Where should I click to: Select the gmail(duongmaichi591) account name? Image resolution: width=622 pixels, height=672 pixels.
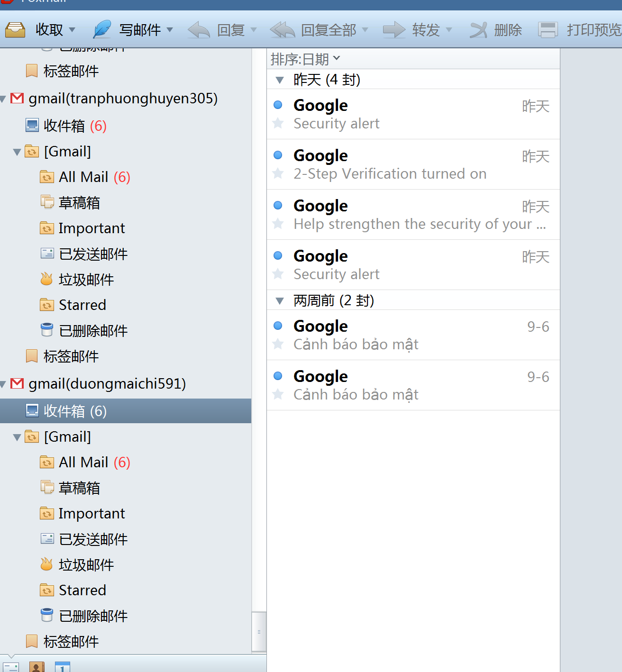point(107,383)
